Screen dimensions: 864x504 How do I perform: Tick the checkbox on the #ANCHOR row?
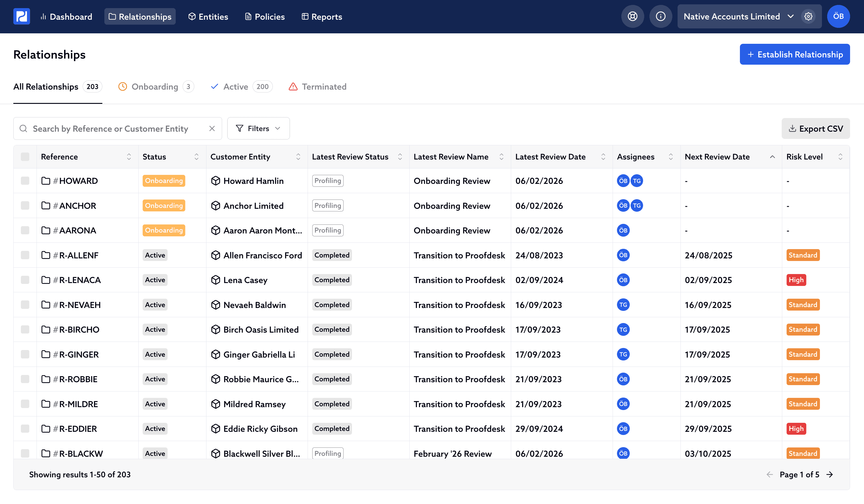click(25, 205)
